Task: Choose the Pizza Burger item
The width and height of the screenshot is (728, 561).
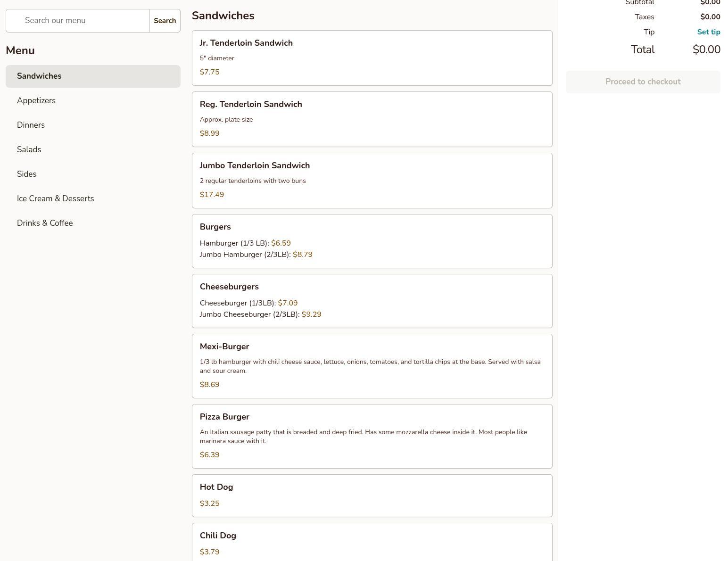Action: pyautogui.click(x=372, y=436)
